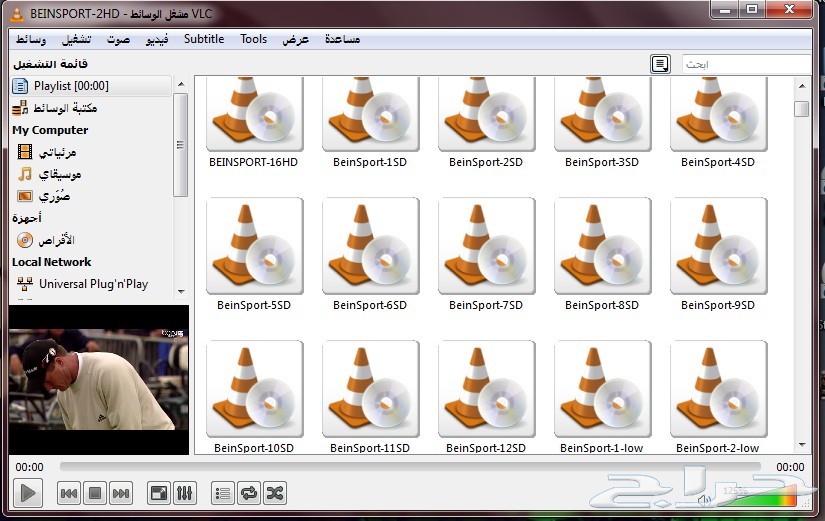Open the وسائط (Media) menu
This screenshot has width=825, height=521.
pyautogui.click(x=31, y=39)
